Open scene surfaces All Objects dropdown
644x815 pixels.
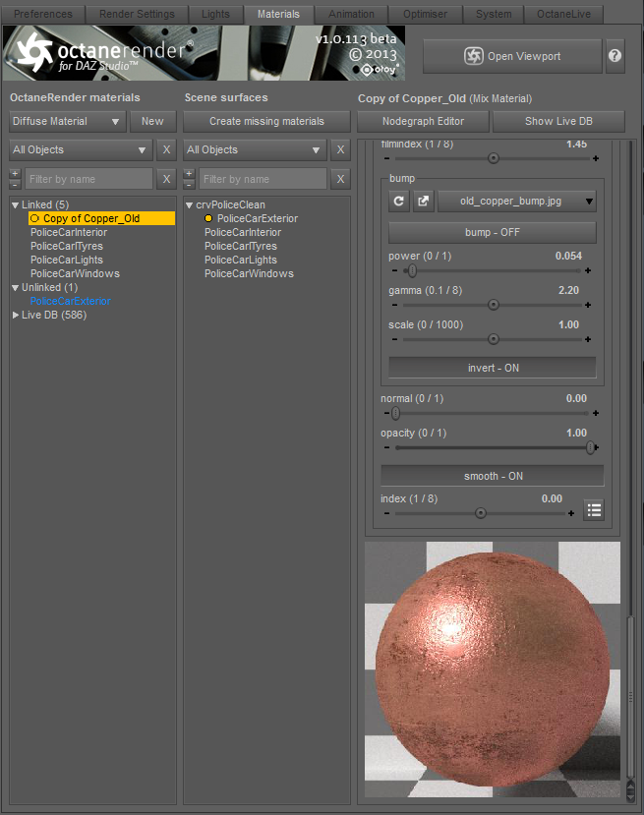click(255, 149)
